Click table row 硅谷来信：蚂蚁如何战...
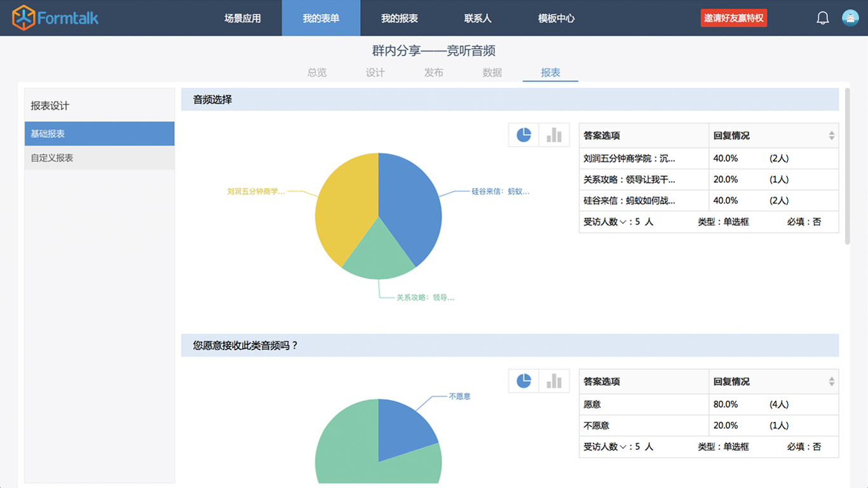868x488 pixels. [709, 200]
